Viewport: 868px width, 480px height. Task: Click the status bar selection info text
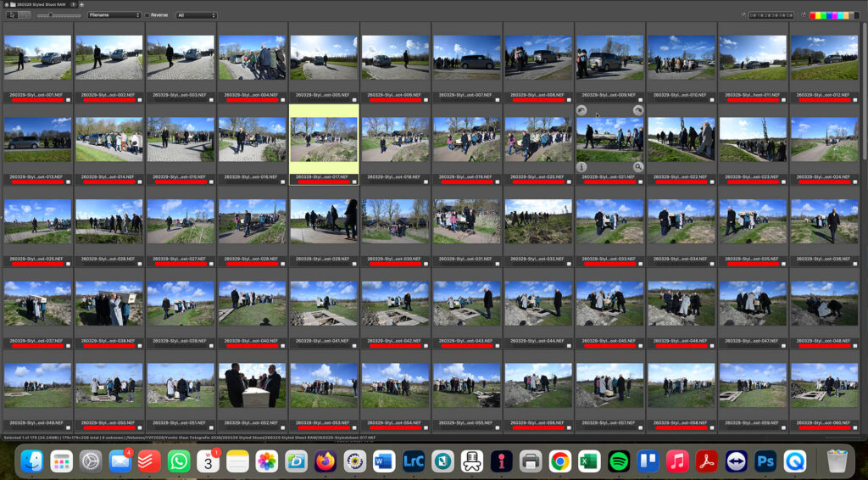[189, 438]
